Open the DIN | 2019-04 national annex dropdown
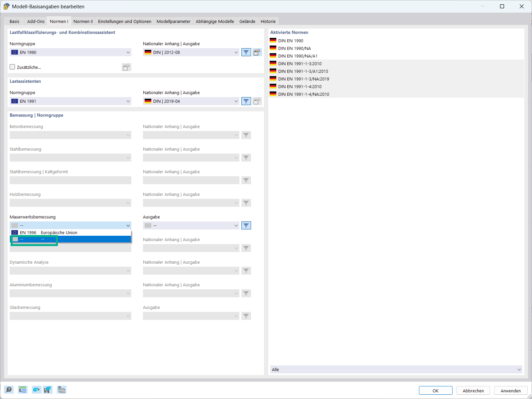The image size is (532, 399). tap(191, 101)
